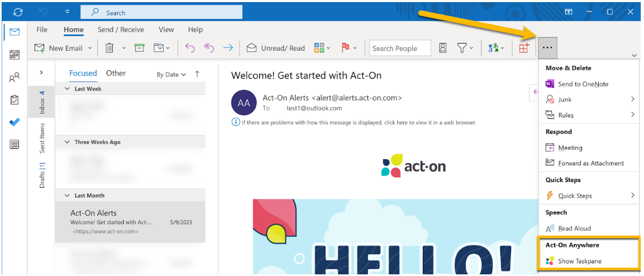Click the AA sender avatar
The image size is (644, 276).
point(244,103)
